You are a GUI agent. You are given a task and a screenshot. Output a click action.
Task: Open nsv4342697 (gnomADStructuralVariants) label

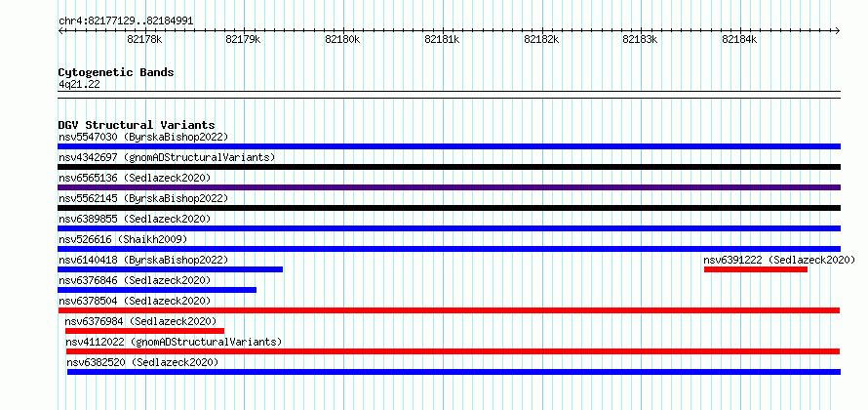click(x=167, y=157)
